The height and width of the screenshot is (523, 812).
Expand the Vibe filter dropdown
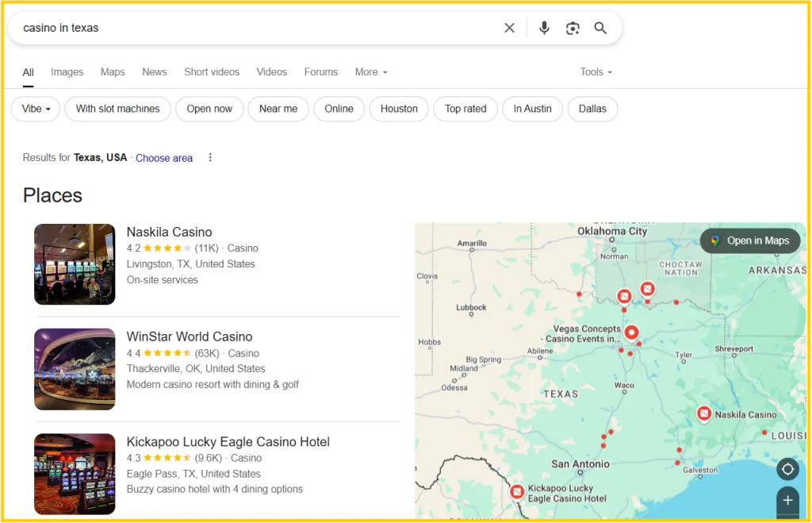[36, 109]
